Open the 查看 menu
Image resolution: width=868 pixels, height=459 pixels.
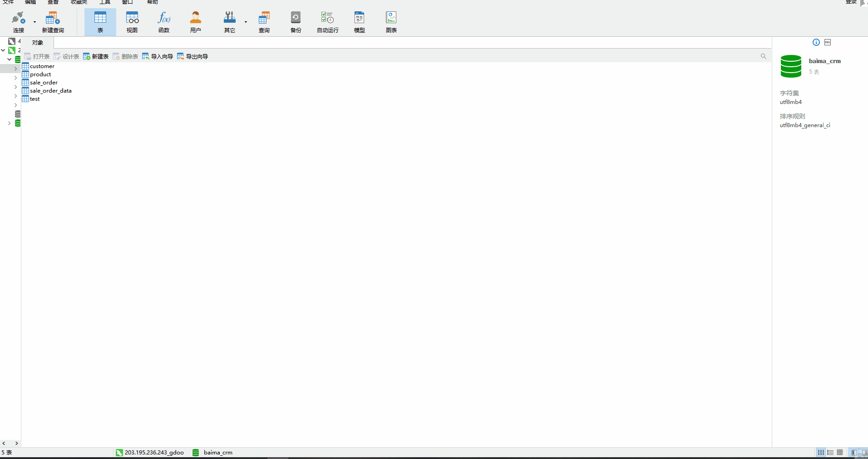(x=53, y=2)
